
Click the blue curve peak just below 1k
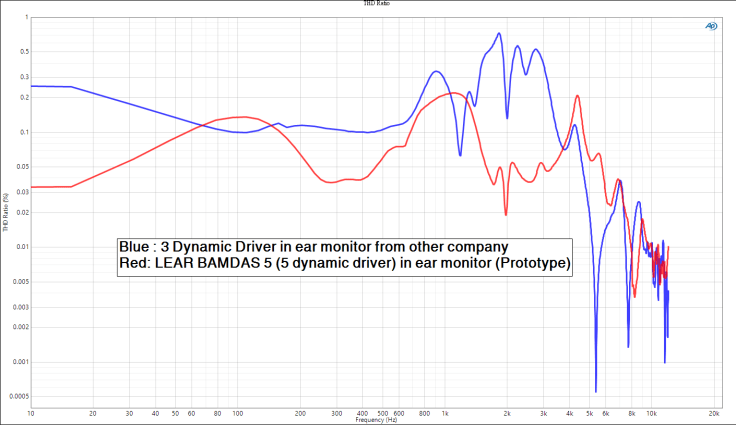click(436, 71)
